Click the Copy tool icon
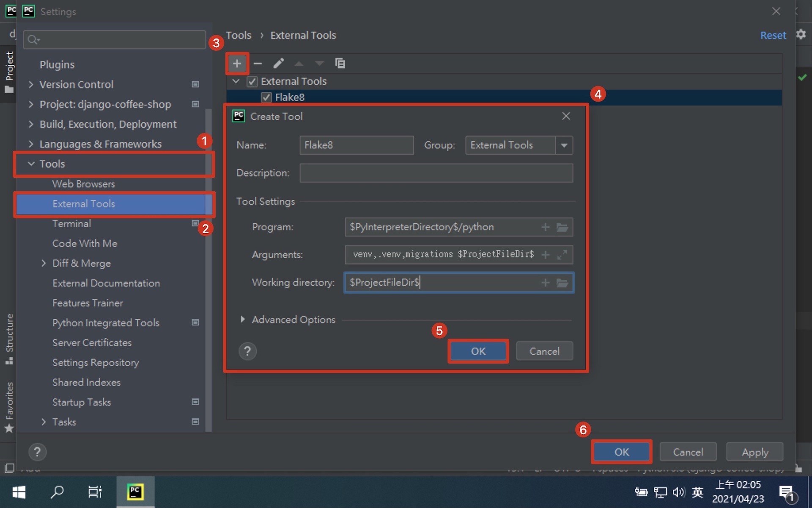The height and width of the screenshot is (508, 812). click(340, 63)
